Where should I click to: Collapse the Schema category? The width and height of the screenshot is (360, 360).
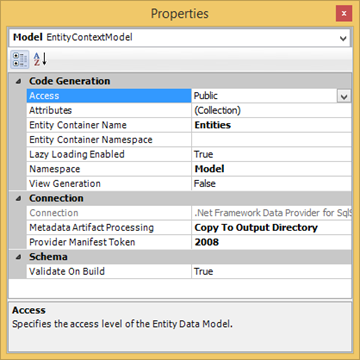tap(18, 257)
